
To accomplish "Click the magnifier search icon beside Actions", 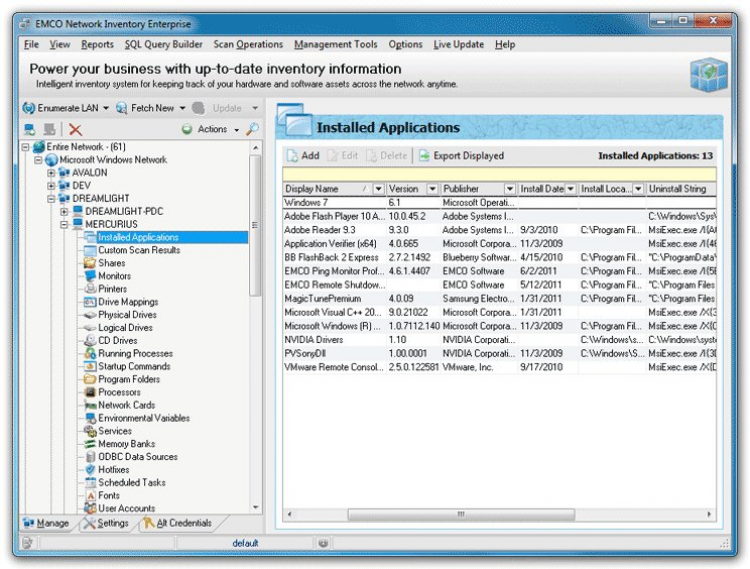I will coord(253,129).
